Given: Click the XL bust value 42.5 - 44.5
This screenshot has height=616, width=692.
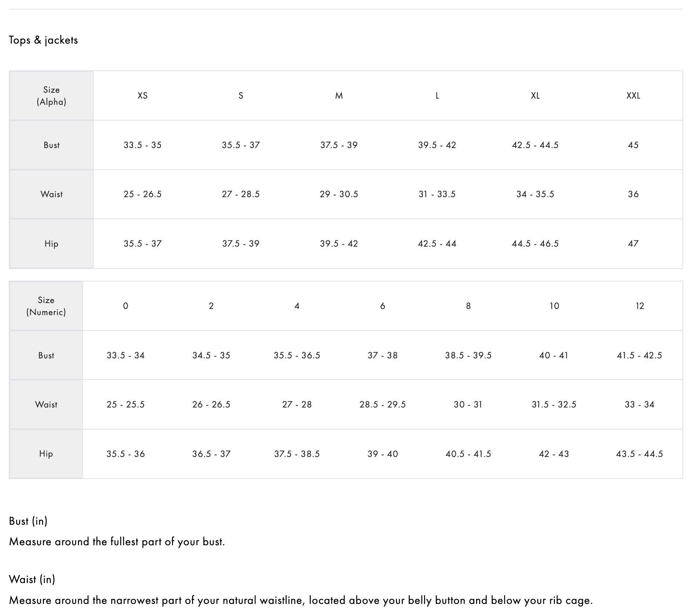Looking at the screenshot, I should pos(535,145).
